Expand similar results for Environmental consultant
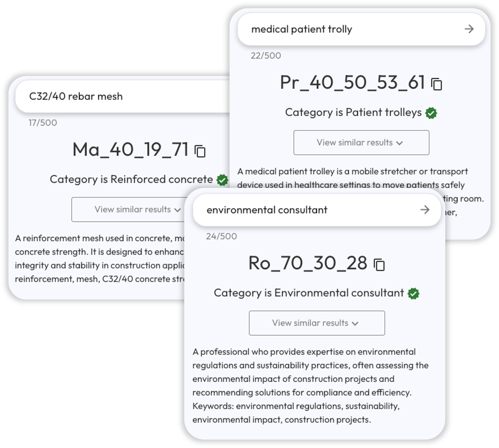Viewport: 499px width, 448px height. coord(317,323)
